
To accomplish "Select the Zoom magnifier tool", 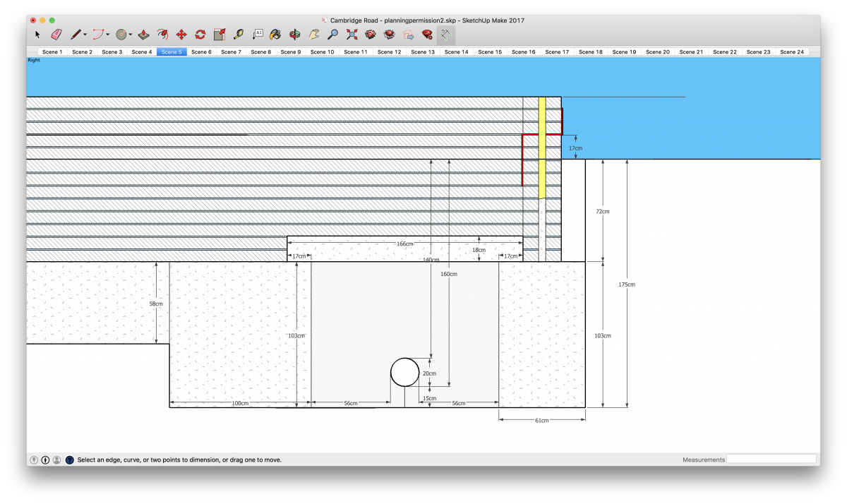I will tap(332, 33).
